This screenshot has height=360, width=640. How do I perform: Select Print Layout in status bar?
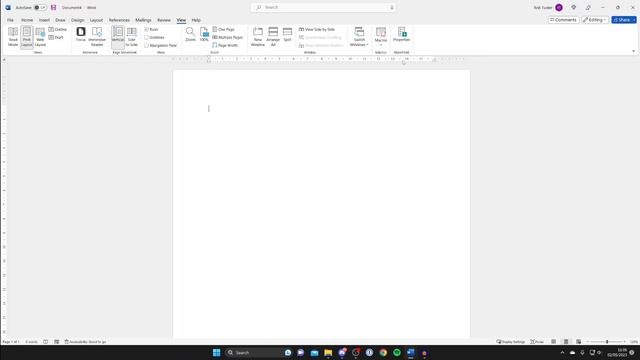coord(566,342)
